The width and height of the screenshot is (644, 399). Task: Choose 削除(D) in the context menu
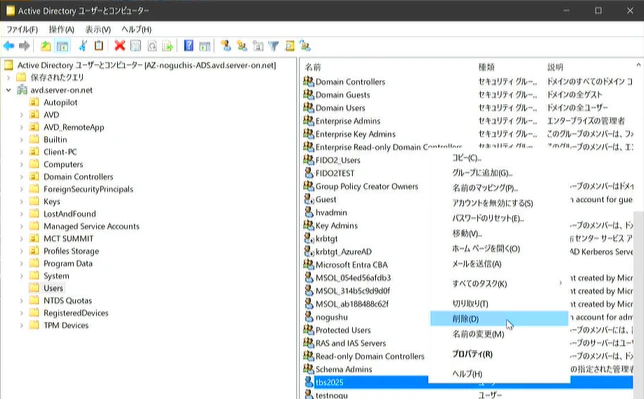pyautogui.click(x=499, y=318)
